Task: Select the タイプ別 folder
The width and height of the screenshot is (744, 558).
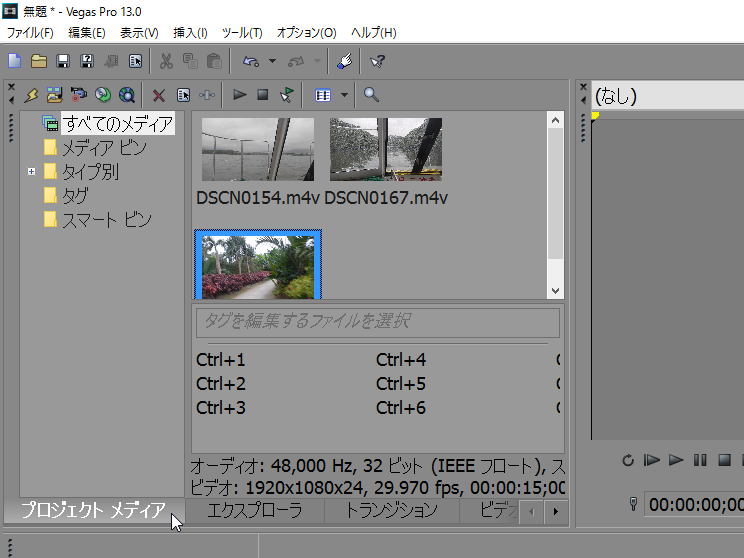Action: (x=90, y=172)
